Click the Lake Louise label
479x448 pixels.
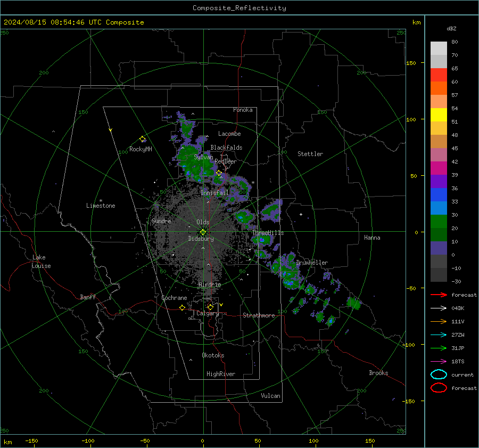point(41,262)
